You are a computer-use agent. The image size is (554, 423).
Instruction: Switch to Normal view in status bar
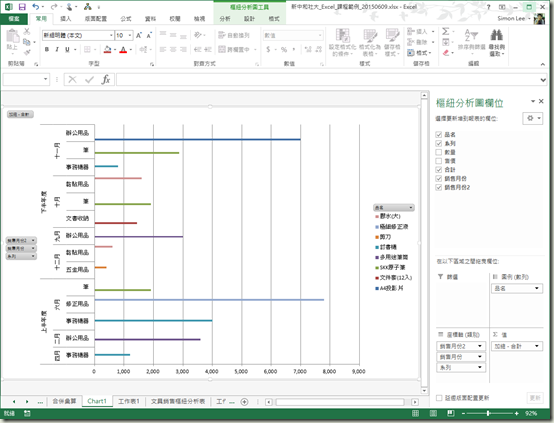(x=416, y=413)
